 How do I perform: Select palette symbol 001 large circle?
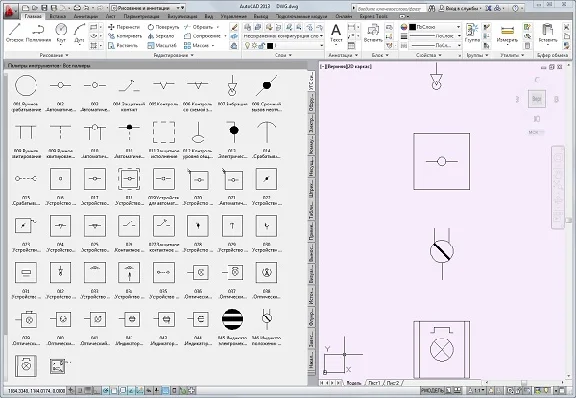pos(25,85)
